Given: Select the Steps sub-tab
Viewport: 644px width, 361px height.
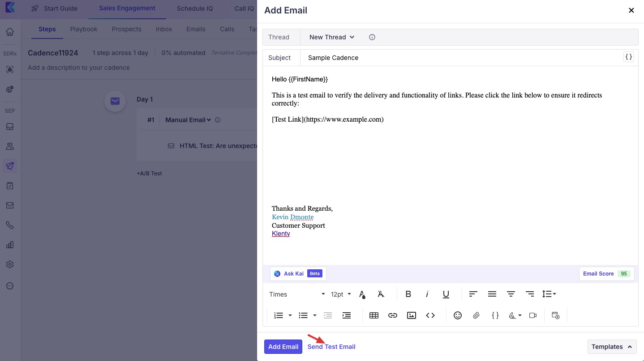Looking at the screenshot, I should tap(47, 29).
